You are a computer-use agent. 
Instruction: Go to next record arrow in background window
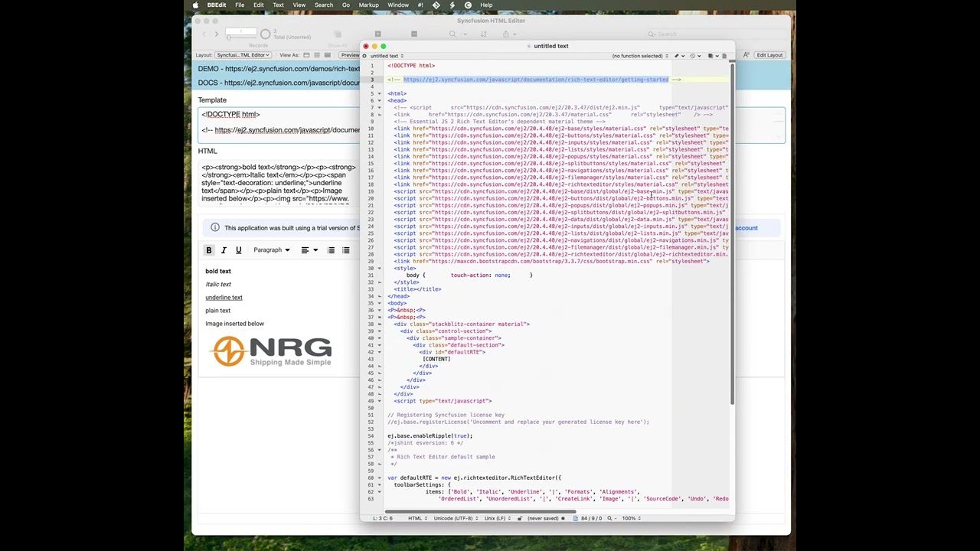click(217, 34)
